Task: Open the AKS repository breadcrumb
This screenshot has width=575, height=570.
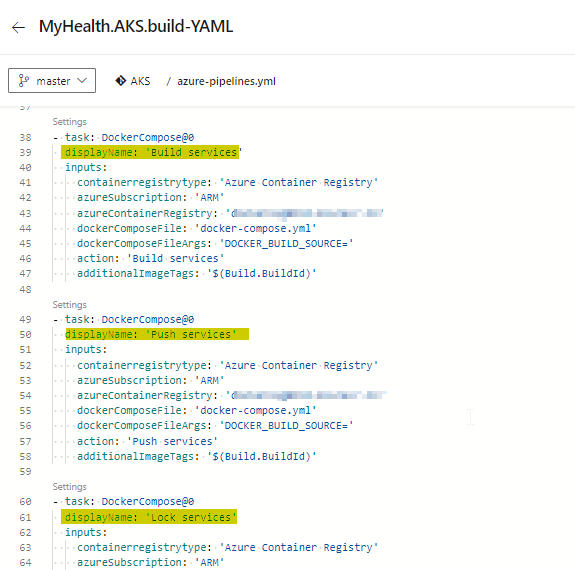Action: coord(140,81)
